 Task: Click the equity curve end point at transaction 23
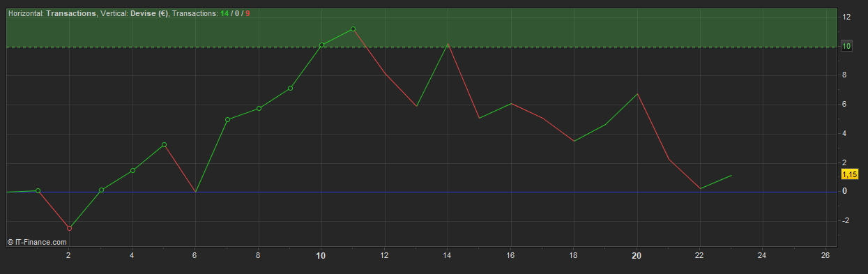(x=731, y=175)
